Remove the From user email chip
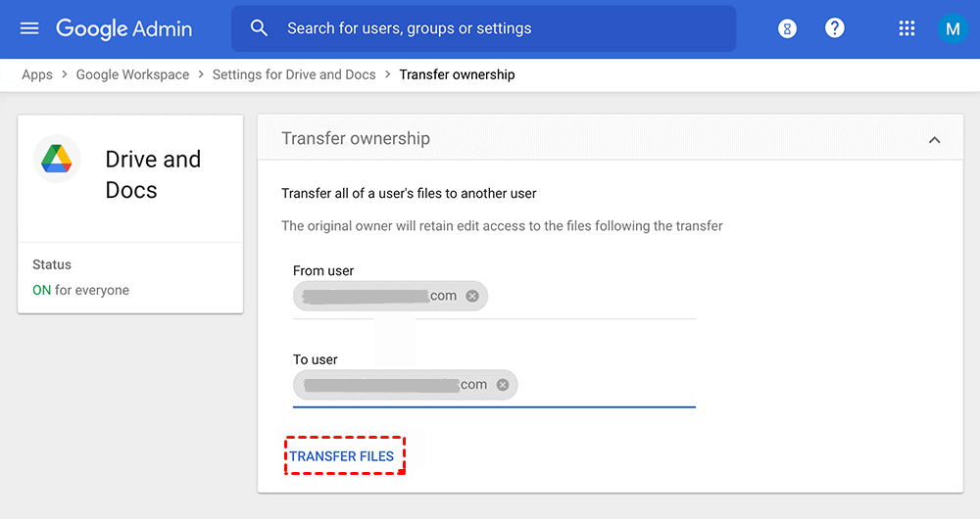This screenshot has height=519, width=980. (x=472, y=296)
